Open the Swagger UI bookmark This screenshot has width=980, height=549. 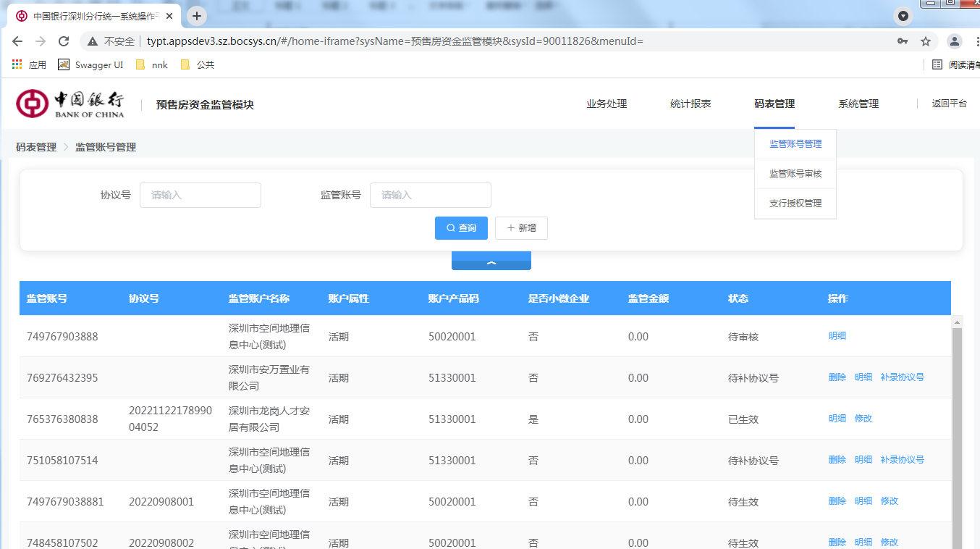[90, 65]
